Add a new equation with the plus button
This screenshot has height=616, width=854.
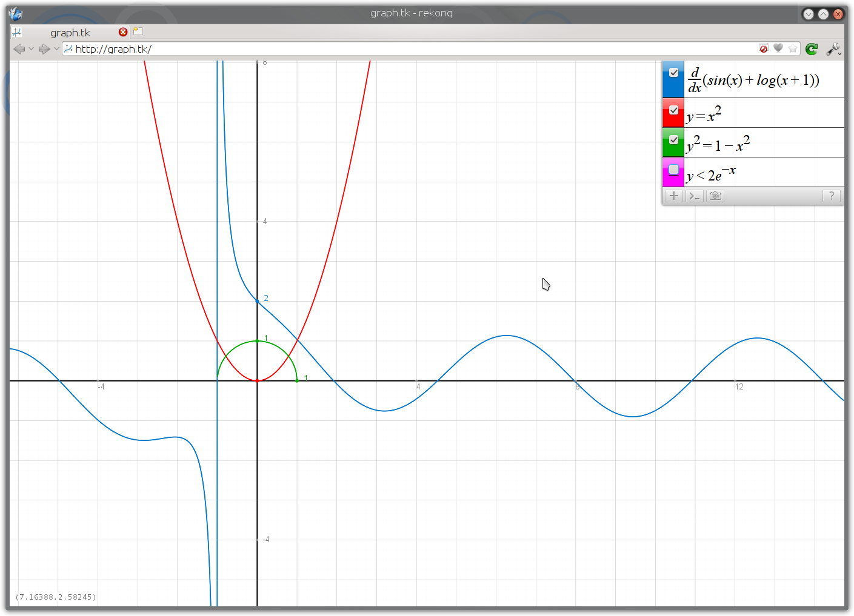click(673, 196)
